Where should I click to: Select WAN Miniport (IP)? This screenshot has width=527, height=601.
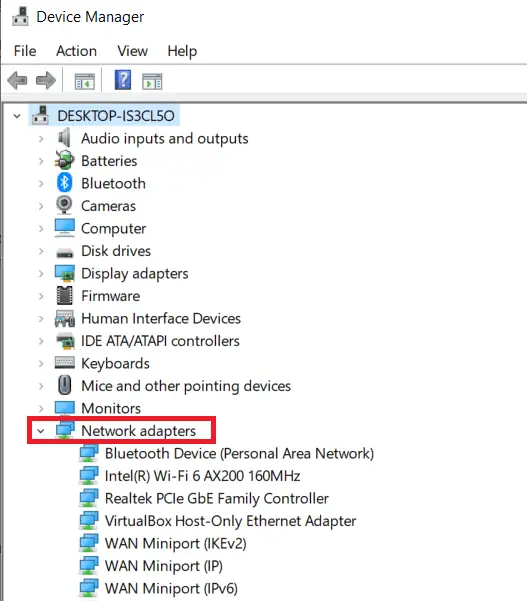pos(164,566)
